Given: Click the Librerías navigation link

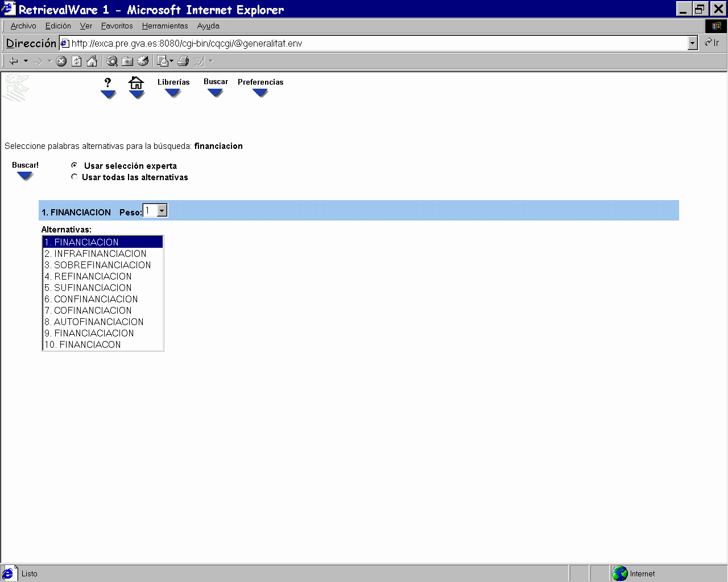Looking at the screenshot, I should pyautogui.click(x=173, y=82).
